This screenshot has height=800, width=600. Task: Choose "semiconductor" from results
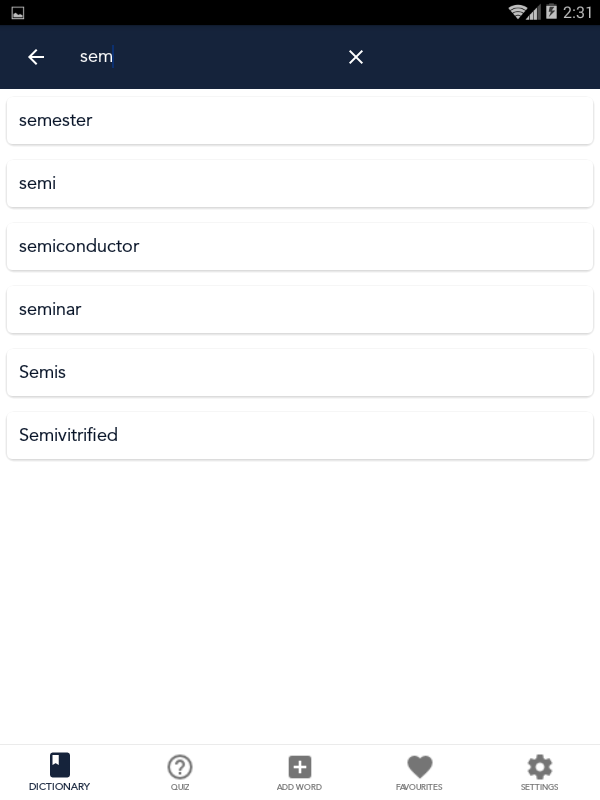pyautogui.click(x=300, y=247)
